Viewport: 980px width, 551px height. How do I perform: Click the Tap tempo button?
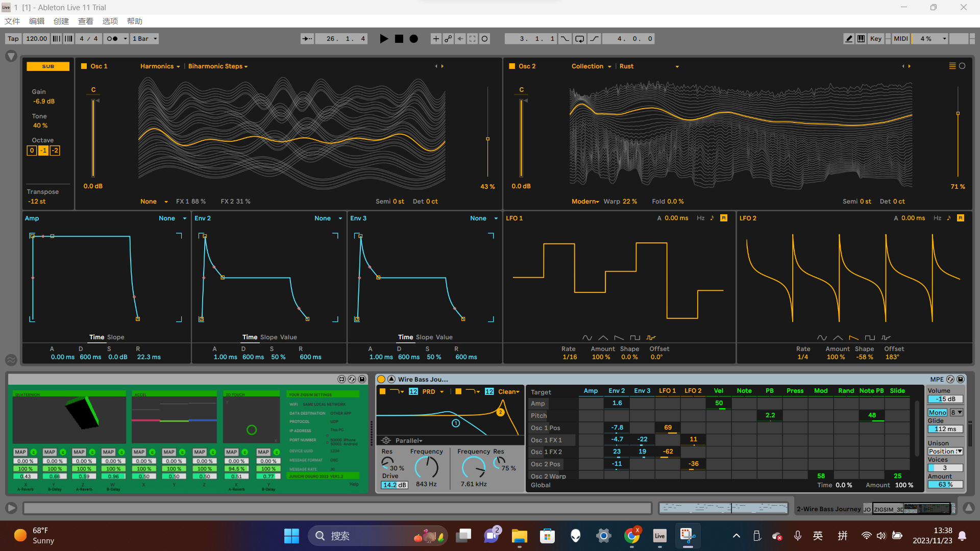click(x=13, y=39)
